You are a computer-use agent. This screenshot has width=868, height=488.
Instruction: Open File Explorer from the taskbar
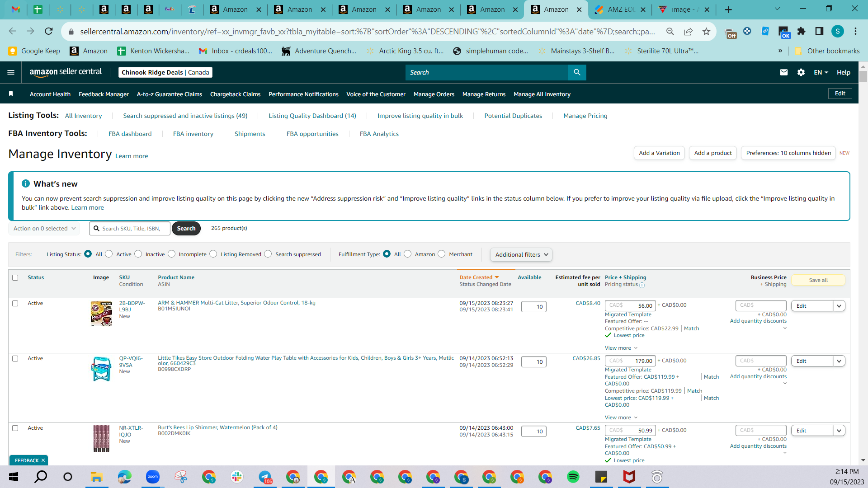coord(97,477)
